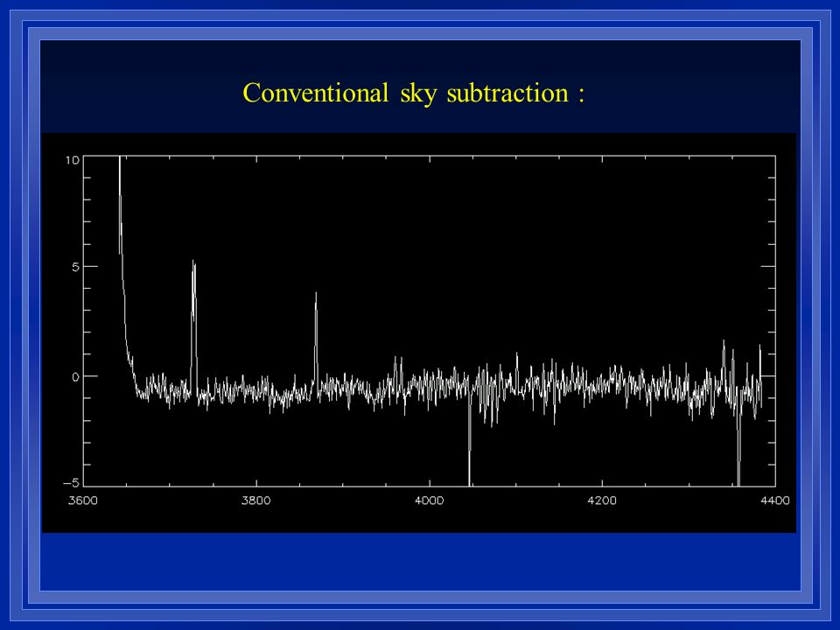Click the slide title "Conventional sky subtraction :"
The image size is (840, 630).
(x=413, y=94)
